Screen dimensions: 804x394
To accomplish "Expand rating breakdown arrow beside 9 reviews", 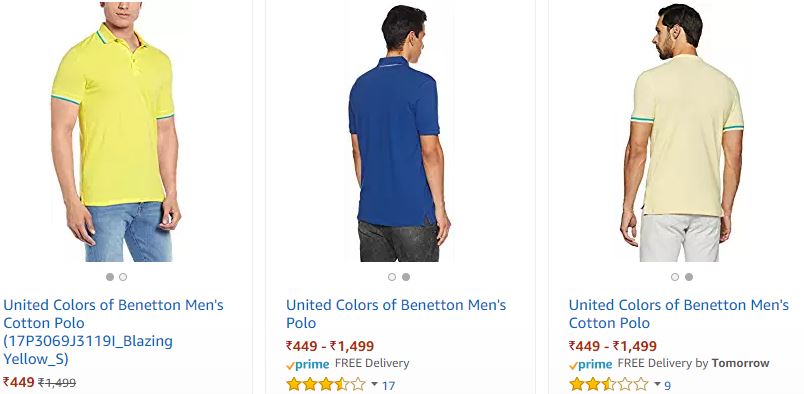I will click(657, 384).
